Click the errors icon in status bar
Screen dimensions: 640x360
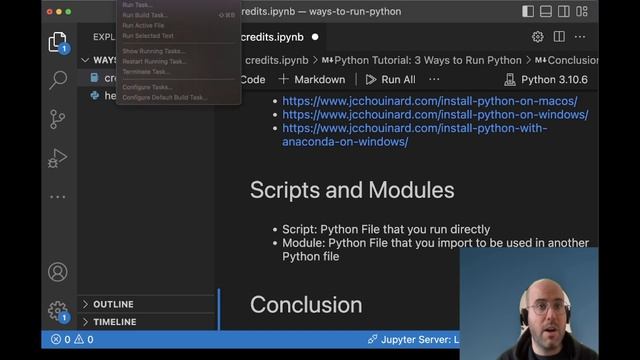pyautogui.click(x=56, y=339)
